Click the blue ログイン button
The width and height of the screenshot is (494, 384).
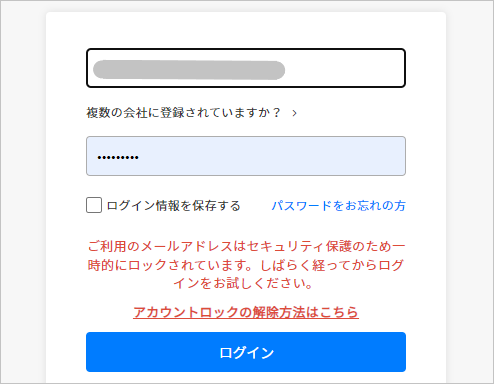coord(246,352)
